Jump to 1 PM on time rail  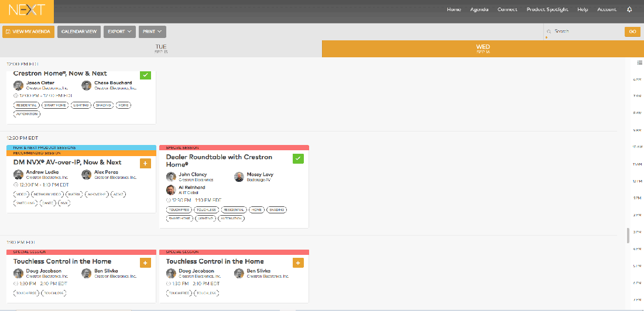(x=638, y=198)
